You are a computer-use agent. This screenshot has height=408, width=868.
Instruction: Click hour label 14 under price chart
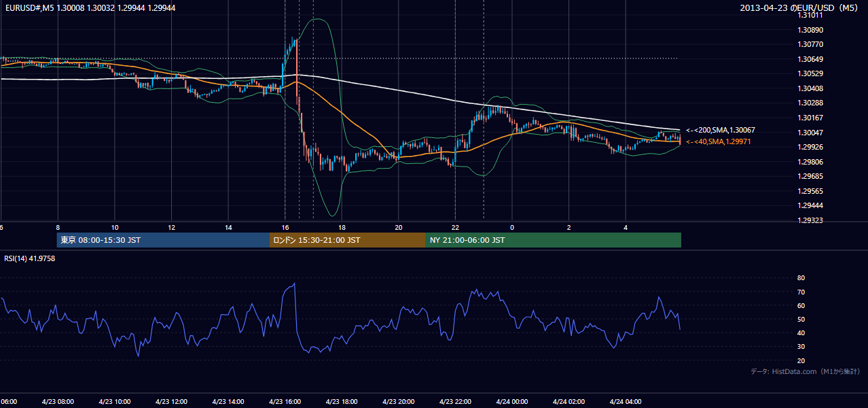click(228, 227)
